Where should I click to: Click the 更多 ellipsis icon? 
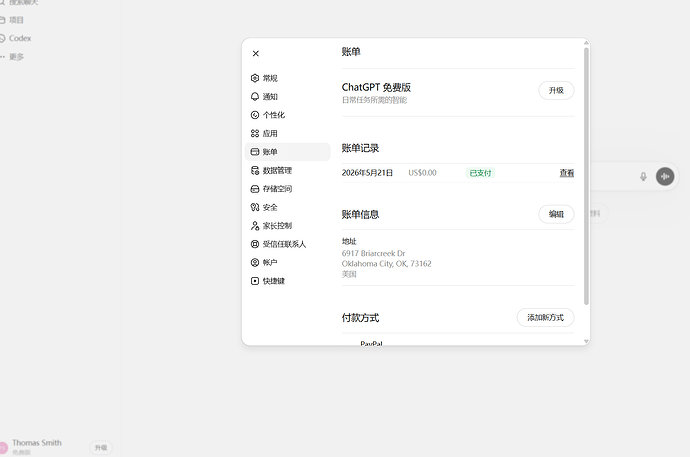coord(2,57)
